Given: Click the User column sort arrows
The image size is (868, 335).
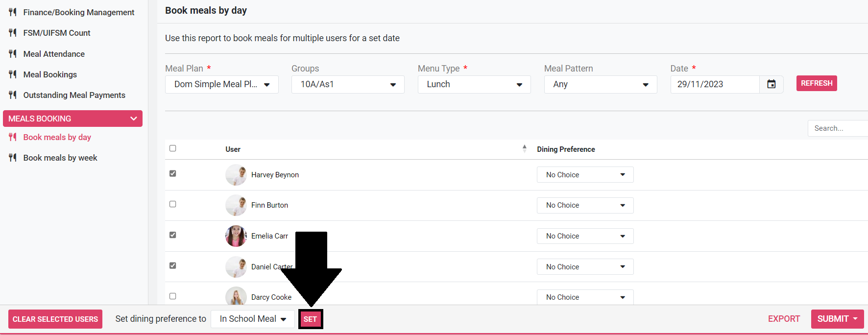Looking at the screenshot, I should coord(524,149).
